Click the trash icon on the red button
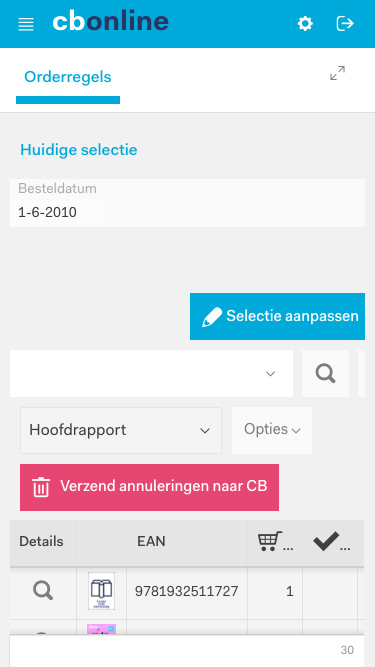Image resolution: width=375 pixels, height=667 pixels. [41, 487]
